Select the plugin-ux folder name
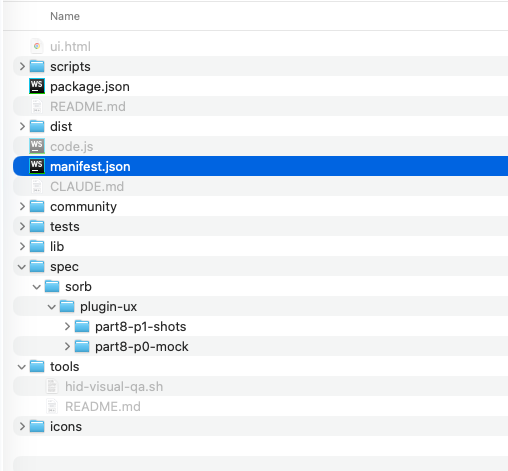Image resolution: width=508 pixels, height=471 pixels. (x=109, y=307)
